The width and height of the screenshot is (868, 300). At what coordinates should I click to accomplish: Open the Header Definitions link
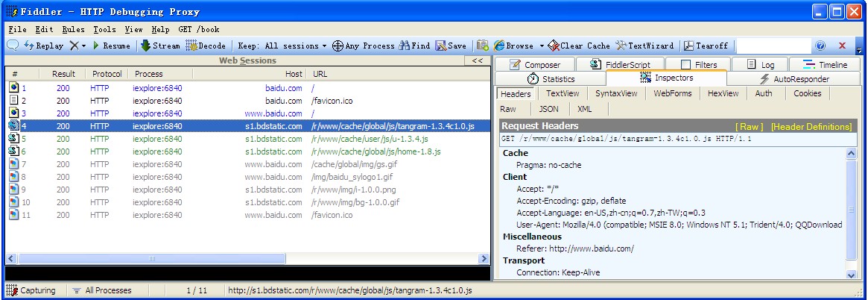811,127
